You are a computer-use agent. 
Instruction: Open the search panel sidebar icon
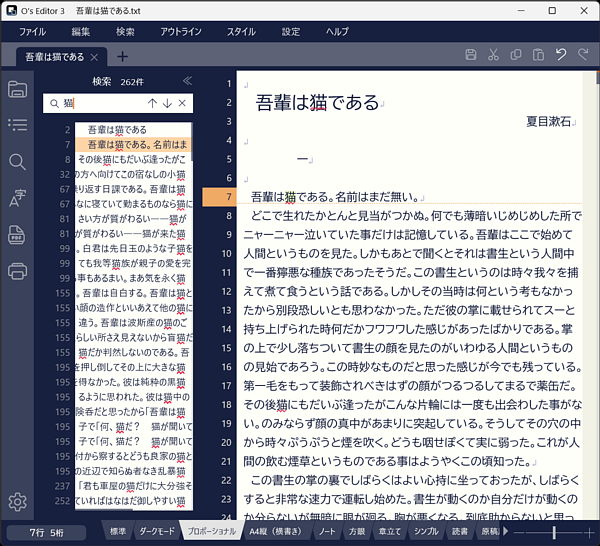(x=18, y=162)
